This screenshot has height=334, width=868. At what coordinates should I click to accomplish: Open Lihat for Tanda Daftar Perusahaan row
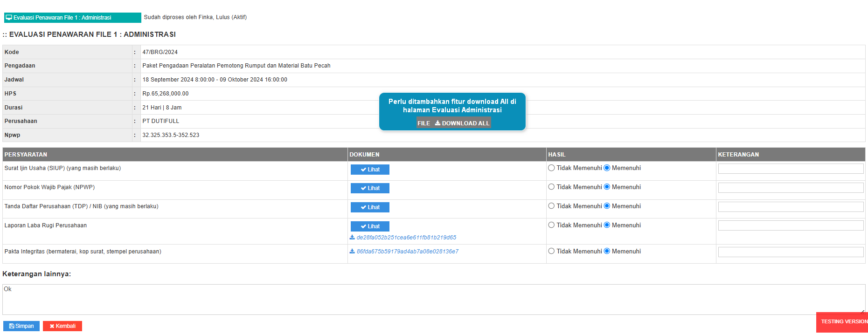tap(370, 207)
